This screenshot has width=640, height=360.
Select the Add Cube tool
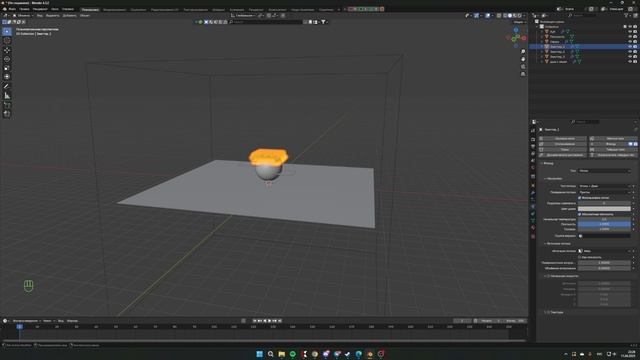7,105
